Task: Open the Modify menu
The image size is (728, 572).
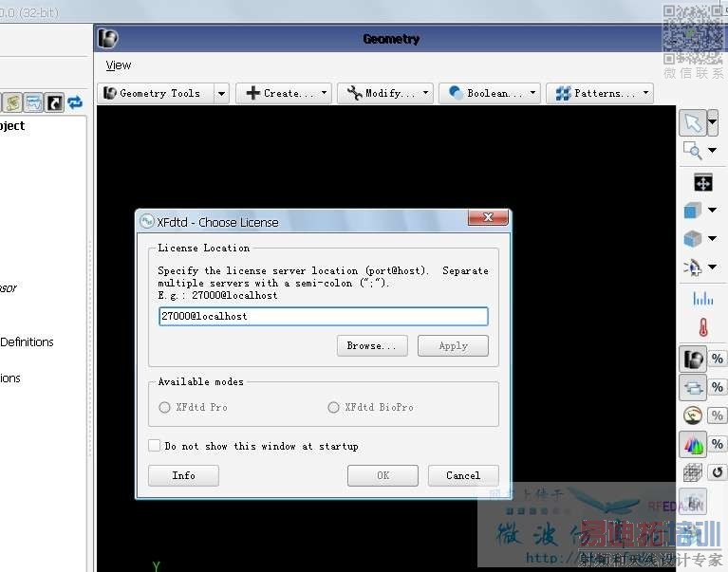Action: (x=385, y=93)
